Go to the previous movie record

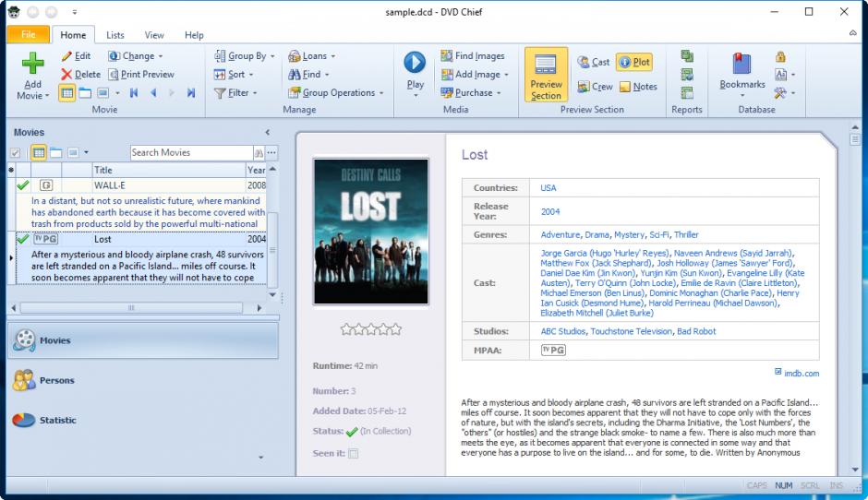[152, 93]
